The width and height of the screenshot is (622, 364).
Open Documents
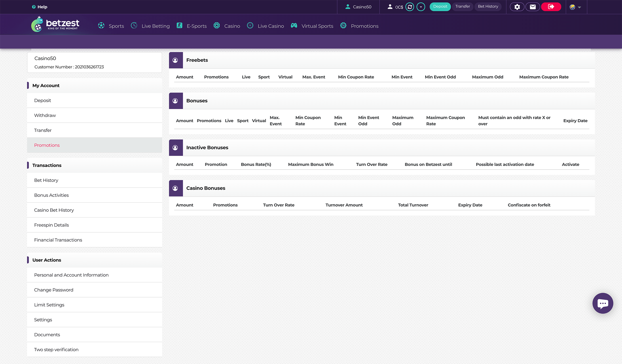94,335
